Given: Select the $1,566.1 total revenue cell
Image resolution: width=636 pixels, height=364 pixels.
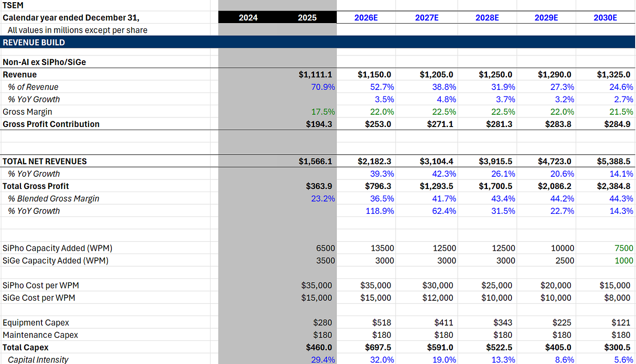Looking at the screenshot, I should pos(315,161).
